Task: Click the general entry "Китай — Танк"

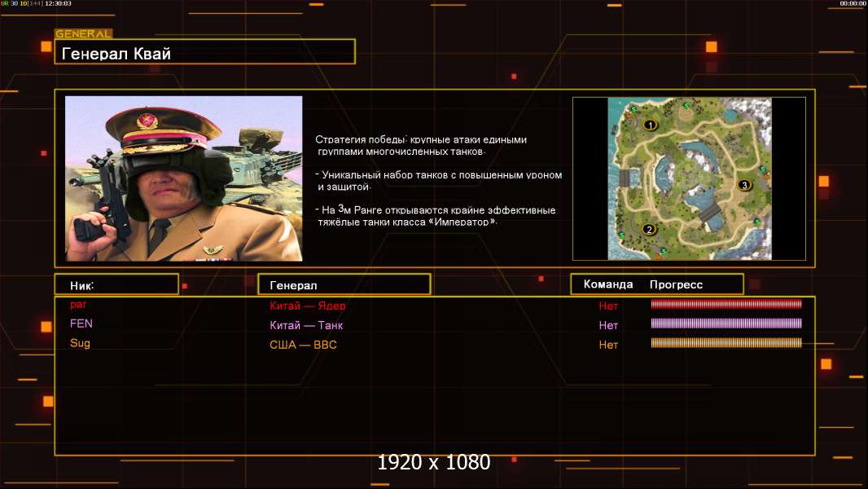Action: (x=306, y=325)
